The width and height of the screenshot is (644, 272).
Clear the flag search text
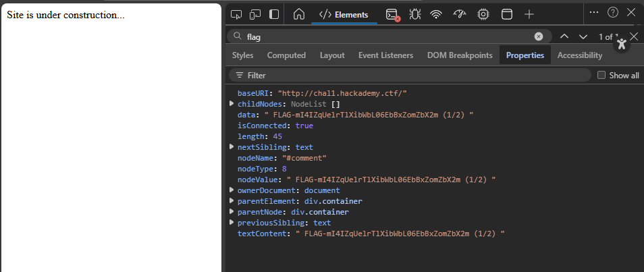click(x=539, y=36)
